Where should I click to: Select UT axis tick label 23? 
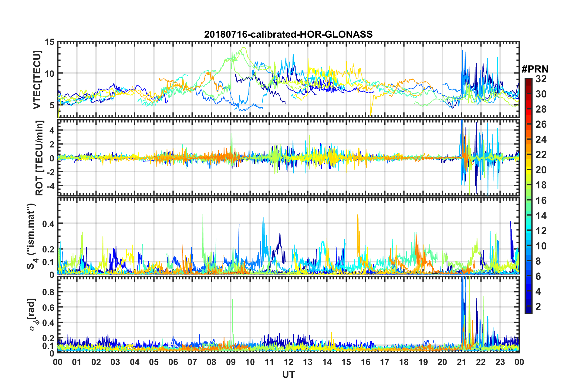click(500, 362)
